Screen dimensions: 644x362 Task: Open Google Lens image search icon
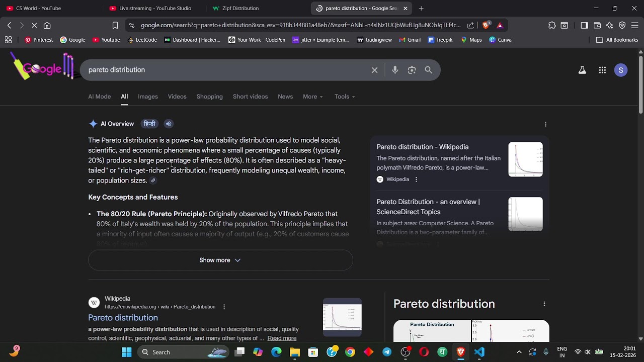tap(412, 70)
